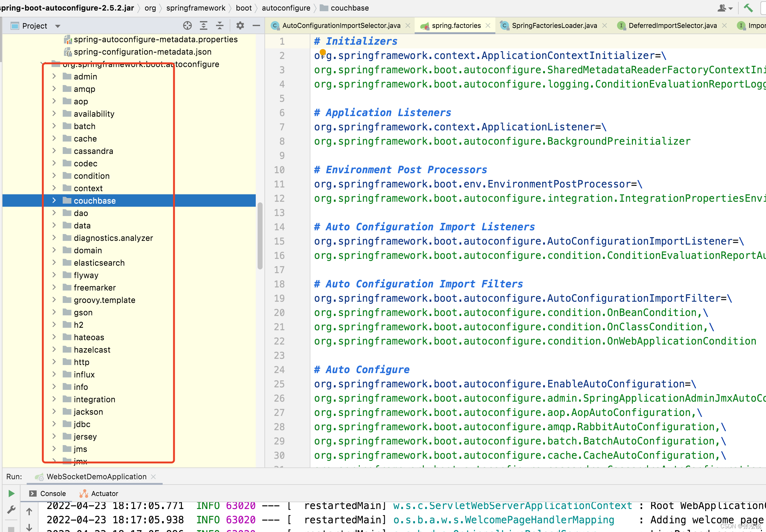Open Project panel settings gear
The image size is (766, 532).
coord(240,26)
